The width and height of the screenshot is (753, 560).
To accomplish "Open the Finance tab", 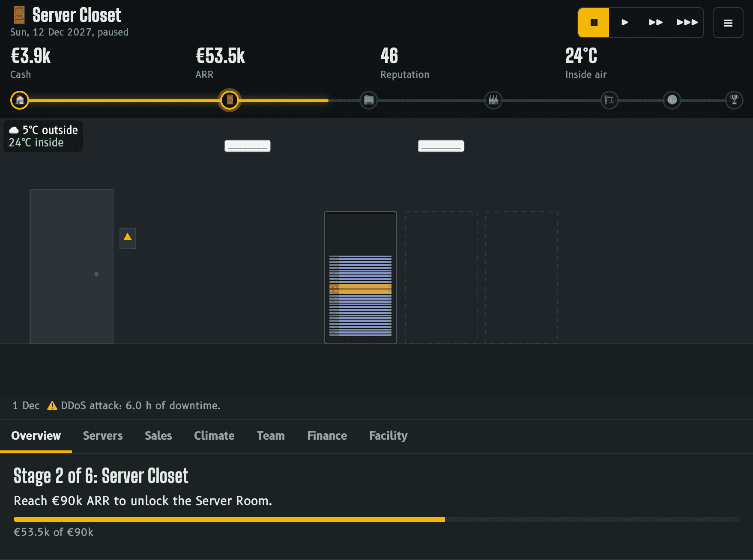I will click(327, 436).
